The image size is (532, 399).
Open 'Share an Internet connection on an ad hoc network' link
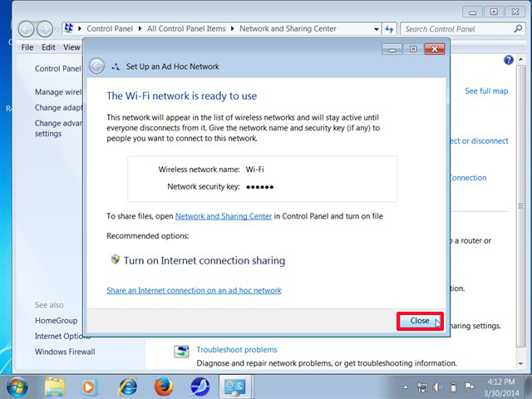(x=194, y=290)
